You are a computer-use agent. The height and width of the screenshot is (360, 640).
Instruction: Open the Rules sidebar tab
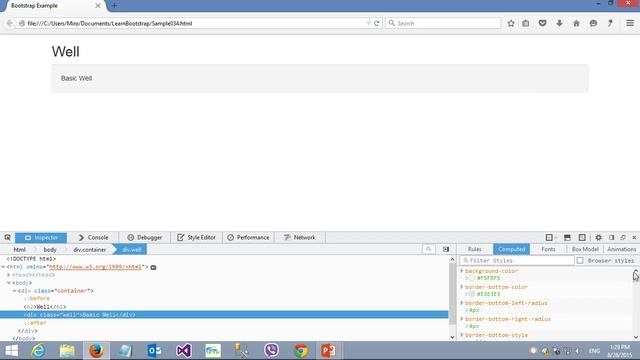click(x=475, y=249)
